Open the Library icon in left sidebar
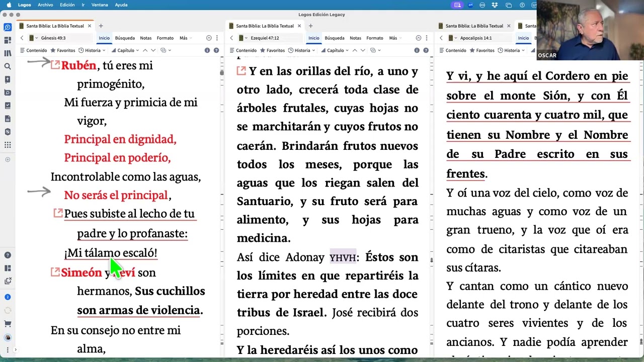The height and width of the screenshot is (362, 644). (8, 53)
